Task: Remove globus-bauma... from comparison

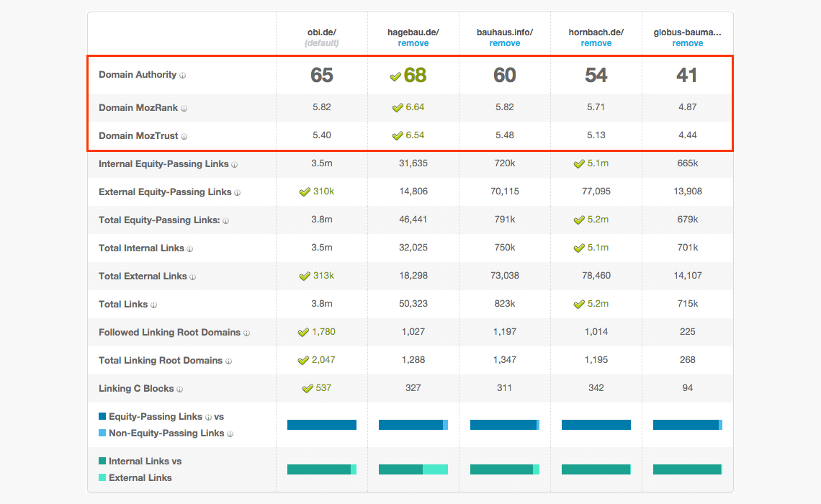Action: (x=688, y=43)
